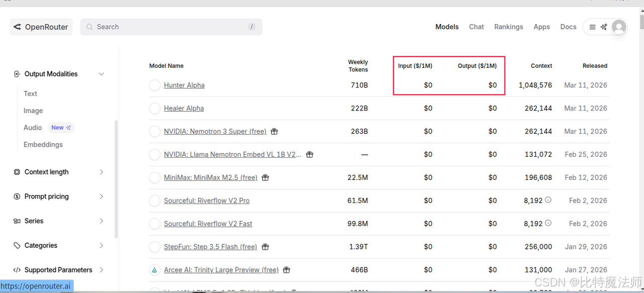644x293 pixels.
Task: Click the Context length icon
Action: [17, 172]
